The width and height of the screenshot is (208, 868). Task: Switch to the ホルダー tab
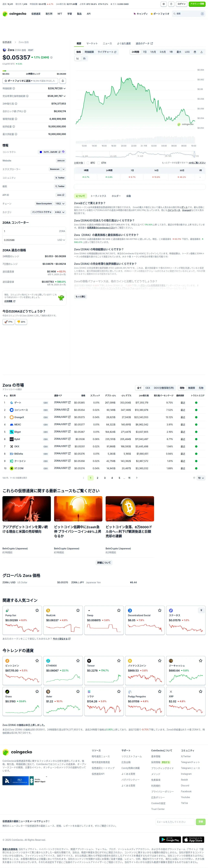pos(116,196)
